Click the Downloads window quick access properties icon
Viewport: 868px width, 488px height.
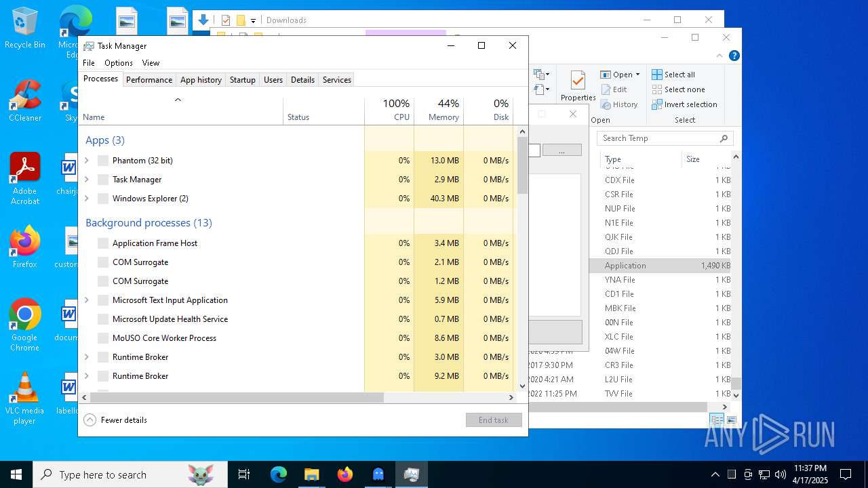click(x=226, y=20)
